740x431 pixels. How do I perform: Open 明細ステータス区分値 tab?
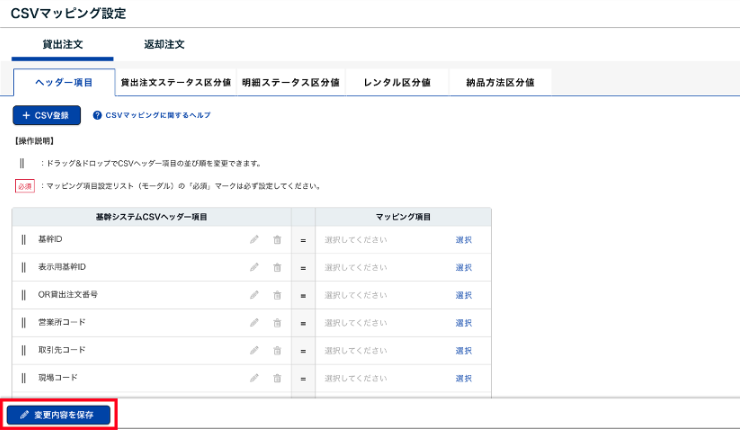[290, 82]
